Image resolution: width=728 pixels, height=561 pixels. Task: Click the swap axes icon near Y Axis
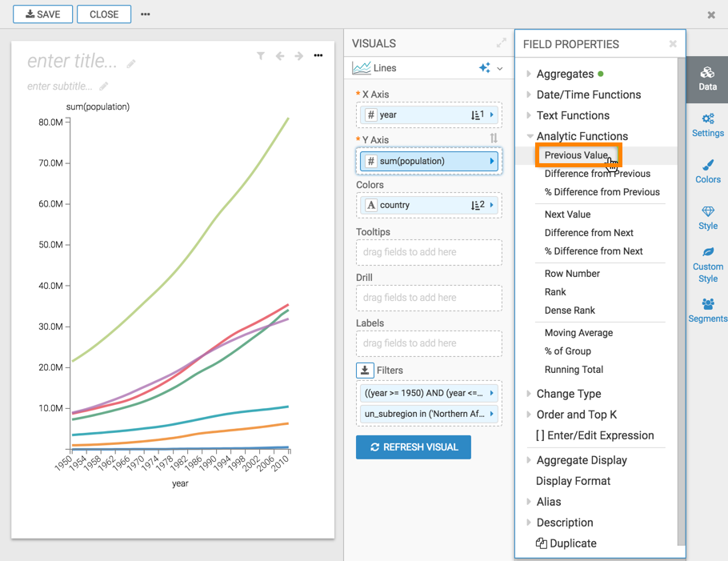(494, 138)
